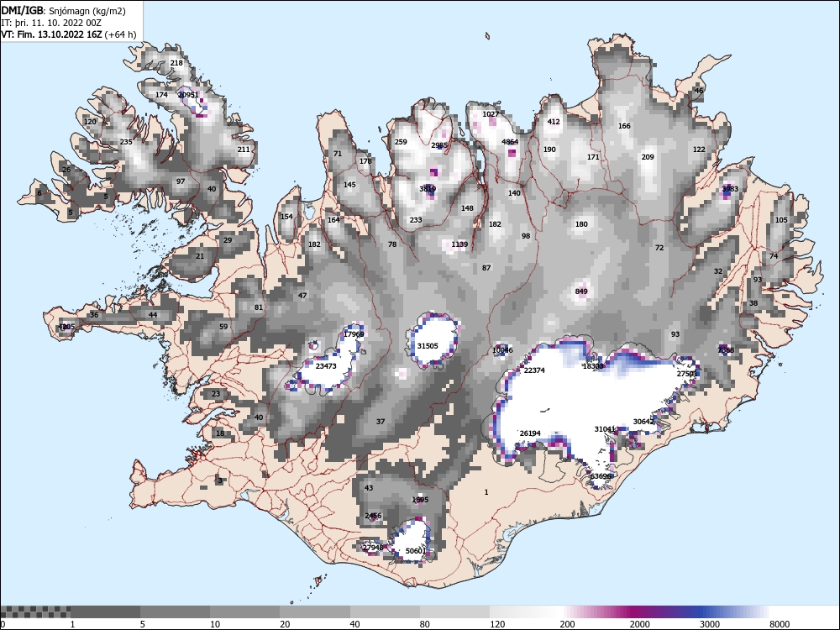This screenshot has height=630, width=840.
Task: Click the map value '849'
Action: point(581,291)
